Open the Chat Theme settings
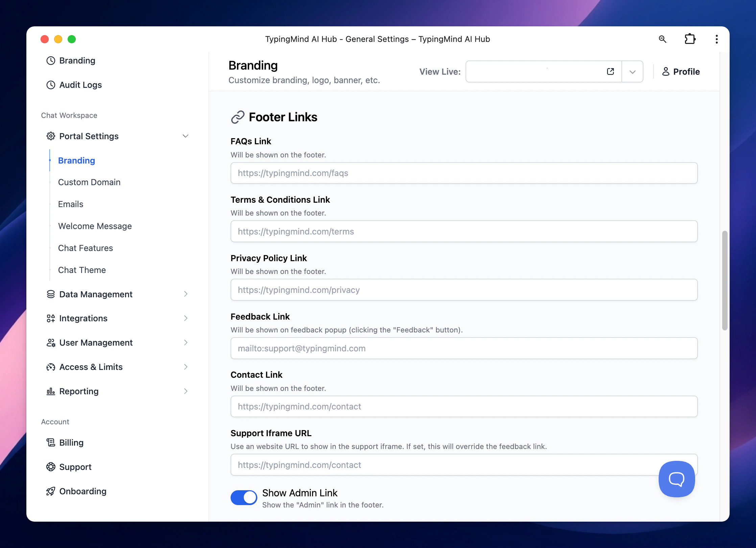The height and width of the screenshot is (548, 756). [82, 270]
